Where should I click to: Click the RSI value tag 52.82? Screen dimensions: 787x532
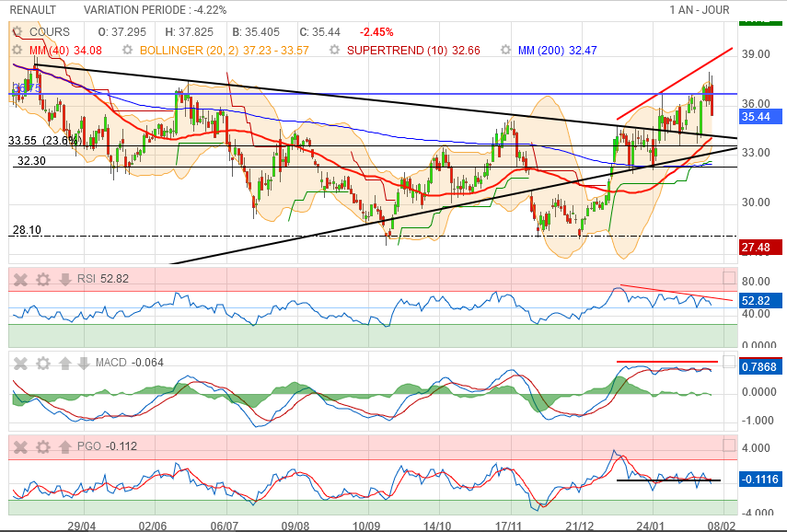pyautogui.click(x=761, y=301)
